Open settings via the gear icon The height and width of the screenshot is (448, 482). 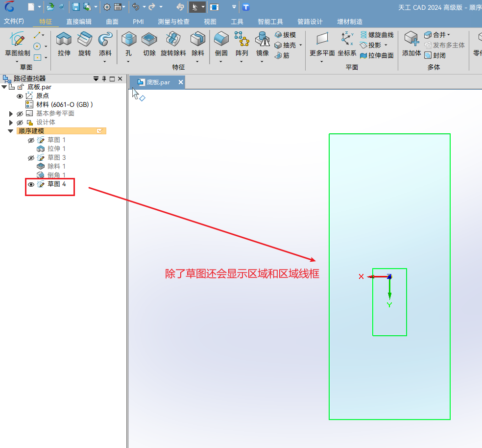(107, 7)
